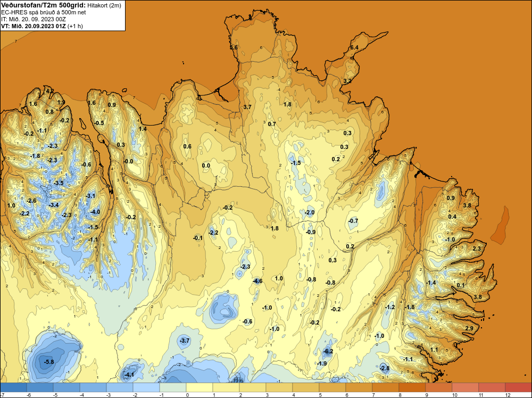Click the legend tick label -5 on the color scale
Viewport: 532px width, 398px height.
click(55, 395)
